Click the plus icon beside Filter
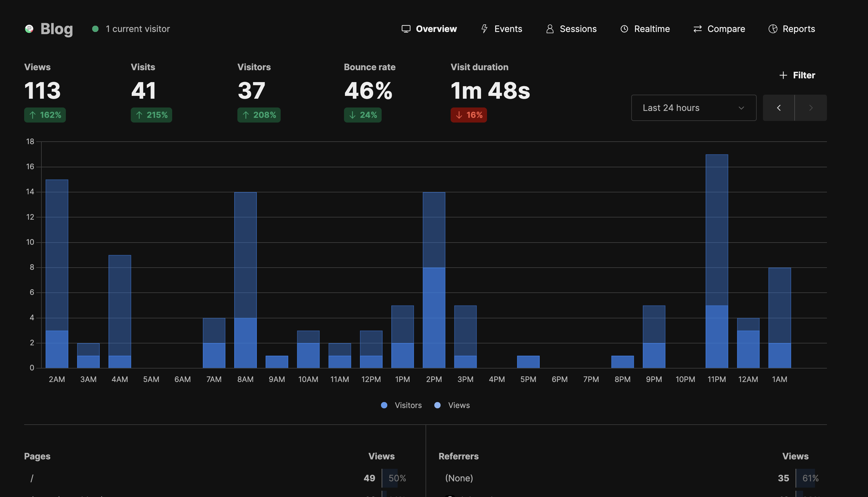This screenshot has width=868, height=497. pyautogui.click(x=783, y=75)
